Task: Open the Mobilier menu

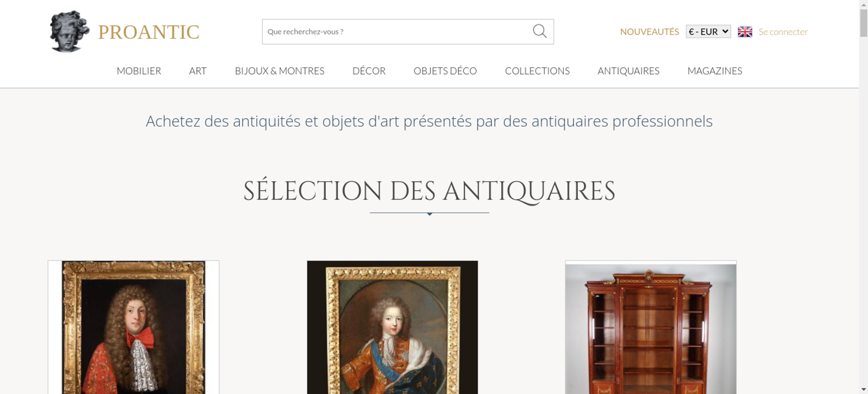Action: click(x=139, y=71)
